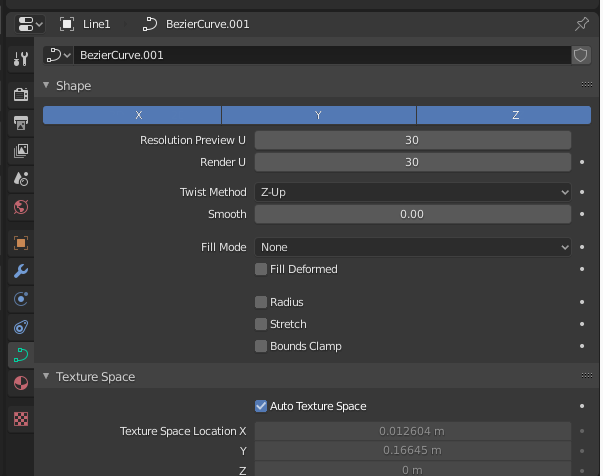The image size is (603, 476).
Task: Toggle the pin icon for properties context
Action: [x=581, y=24]
